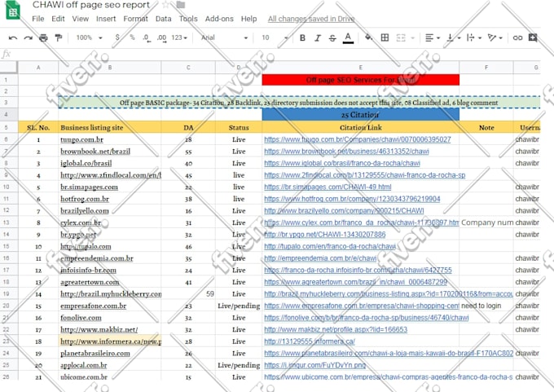The image size is (554, 392).
Task: Select the Business listing site header cell
Action: point(109,128)
